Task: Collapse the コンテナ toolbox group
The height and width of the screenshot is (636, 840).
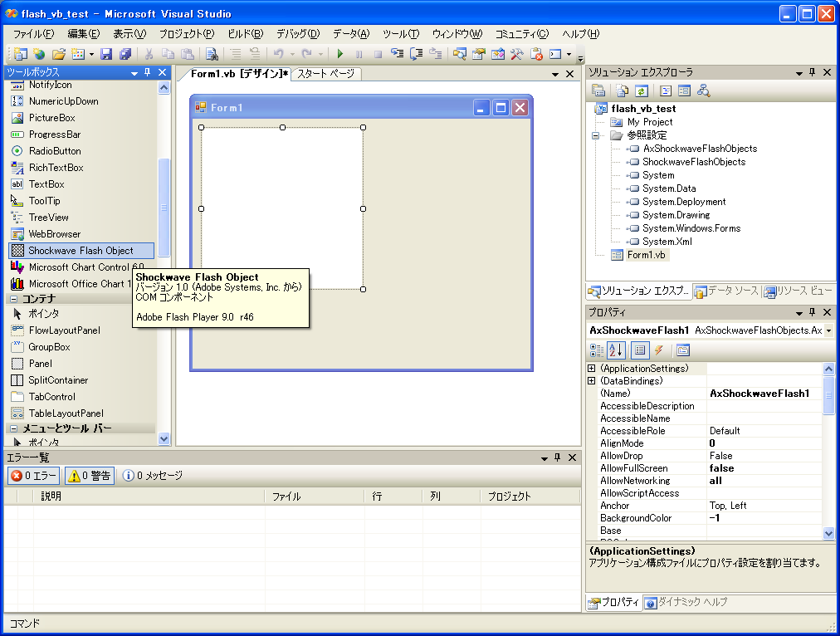Action: [x=14, y=299]
